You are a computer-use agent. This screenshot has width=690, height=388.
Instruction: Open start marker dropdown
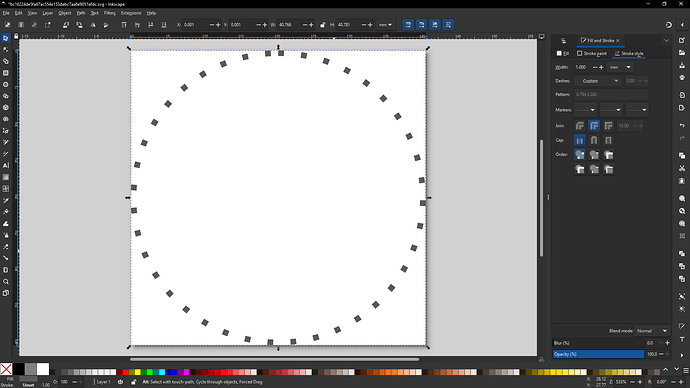tap(585, 110)
